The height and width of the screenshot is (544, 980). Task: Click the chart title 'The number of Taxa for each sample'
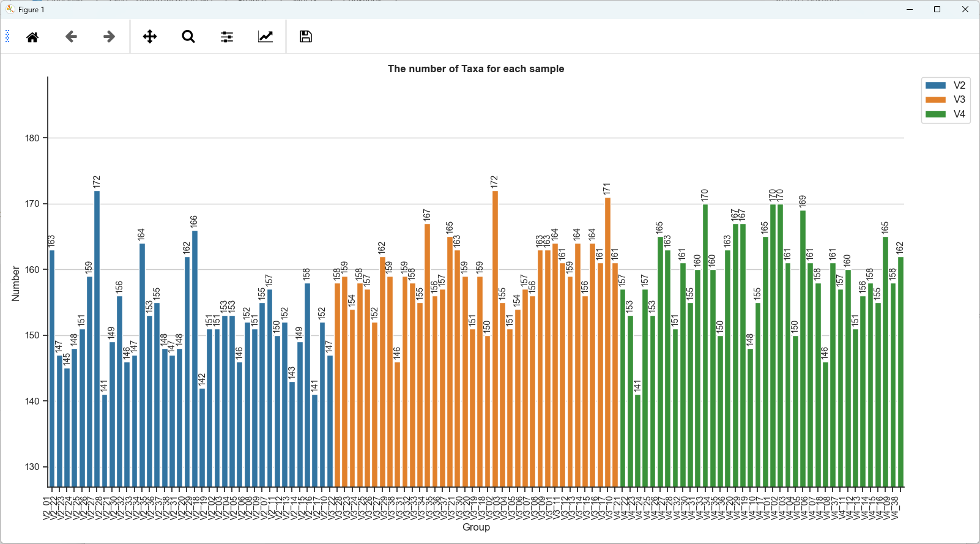click(476, 69)
